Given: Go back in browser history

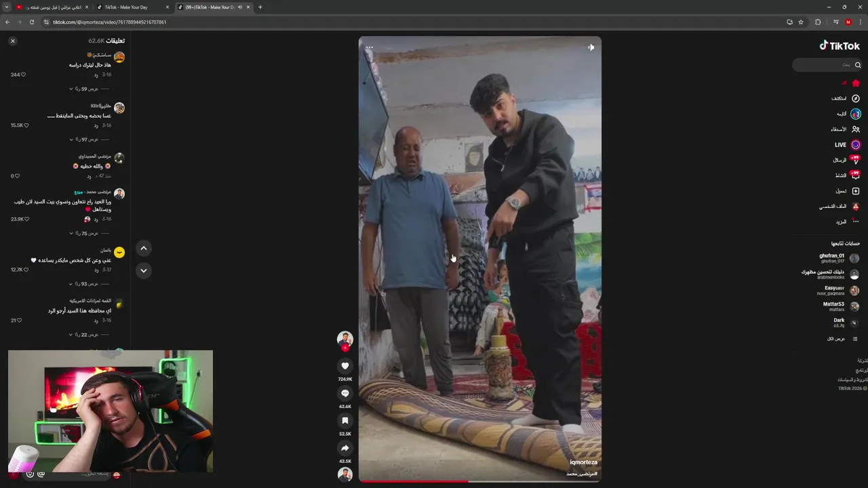Looking at the screenshot, I should click(7, 22).
